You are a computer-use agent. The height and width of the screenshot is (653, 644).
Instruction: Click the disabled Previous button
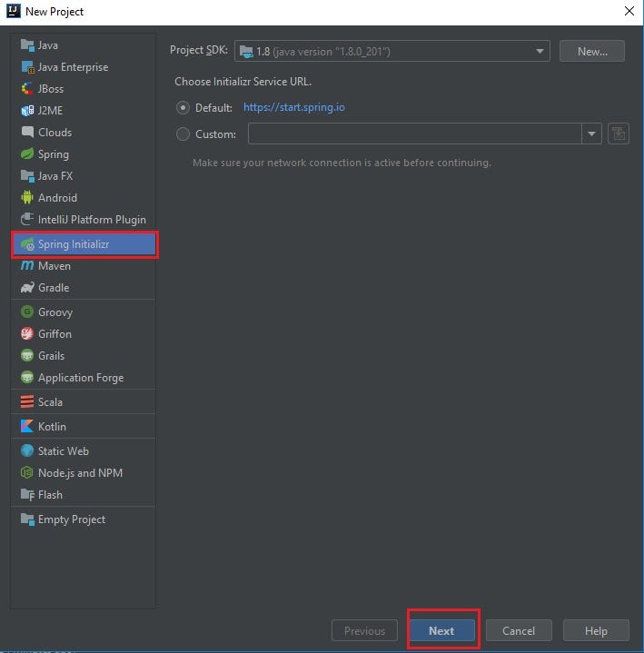coord(364,630)
